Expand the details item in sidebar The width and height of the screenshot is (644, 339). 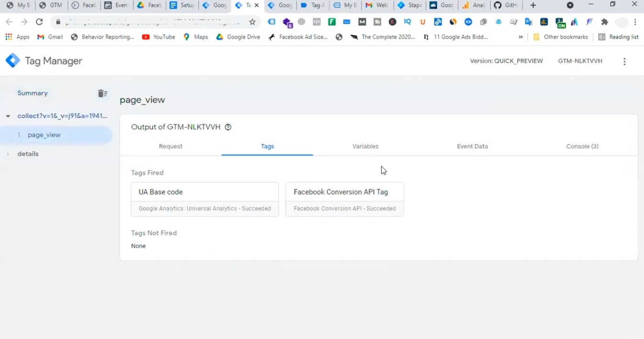coord(8,154)
